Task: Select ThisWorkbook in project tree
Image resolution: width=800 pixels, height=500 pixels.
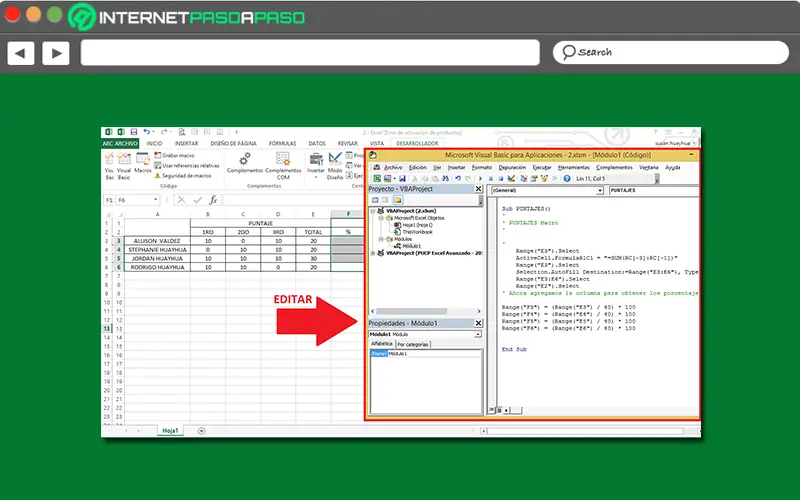Action: [417, 232]
